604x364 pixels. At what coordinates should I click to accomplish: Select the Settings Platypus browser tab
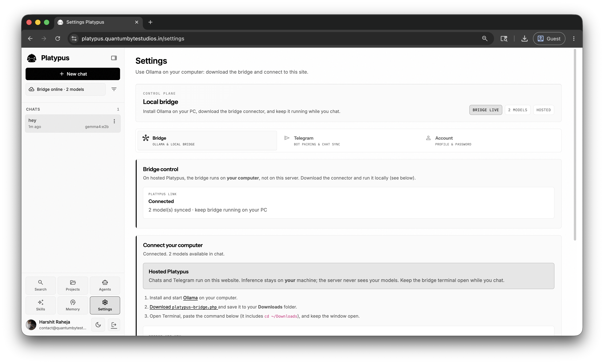pyautogui.click(x=98, y=22)
